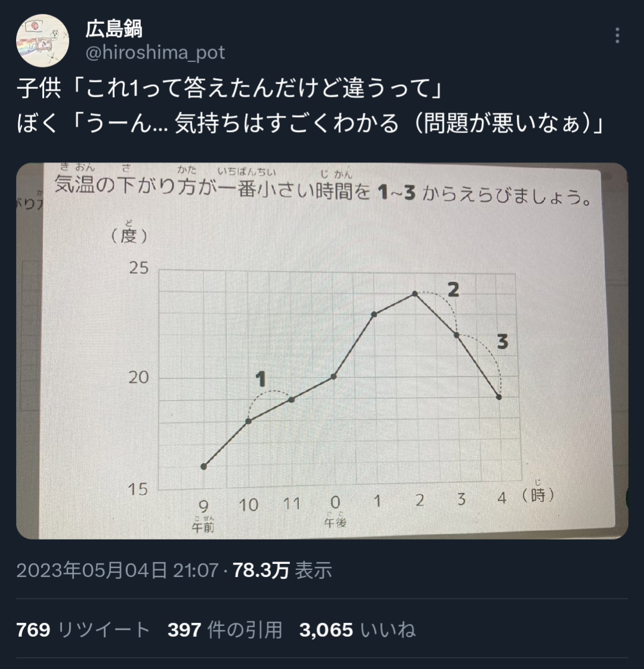
Task: Click the (度) unit label on graph
Action: [x=129, y=236]
